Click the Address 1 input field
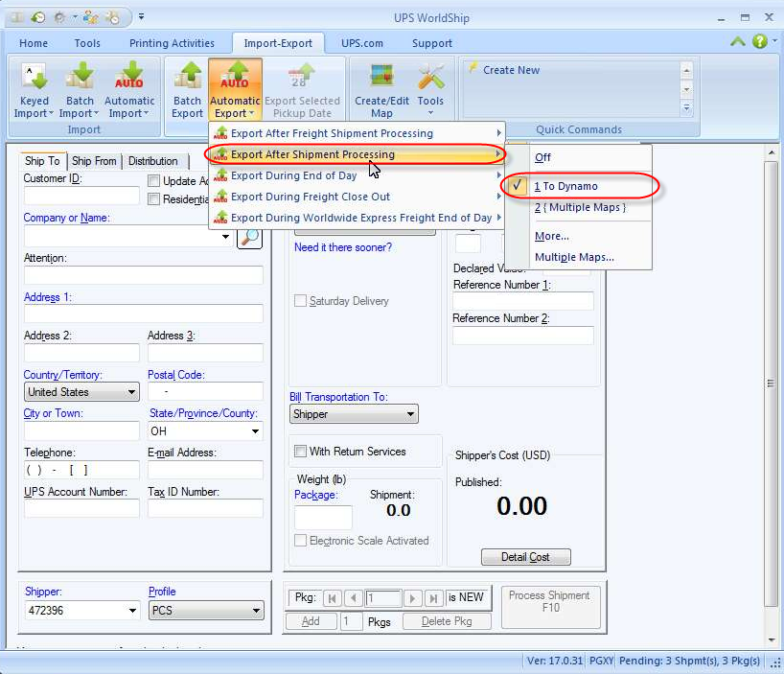 click(144, 314)
